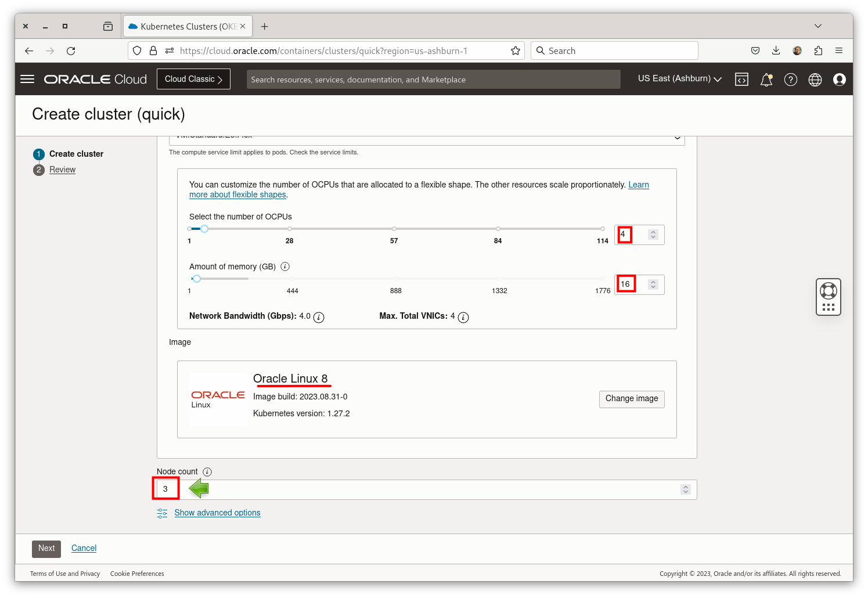Viewport: 868px width, 598px height.
Task: Open the Node count info icon
Action: pos(207,471)
